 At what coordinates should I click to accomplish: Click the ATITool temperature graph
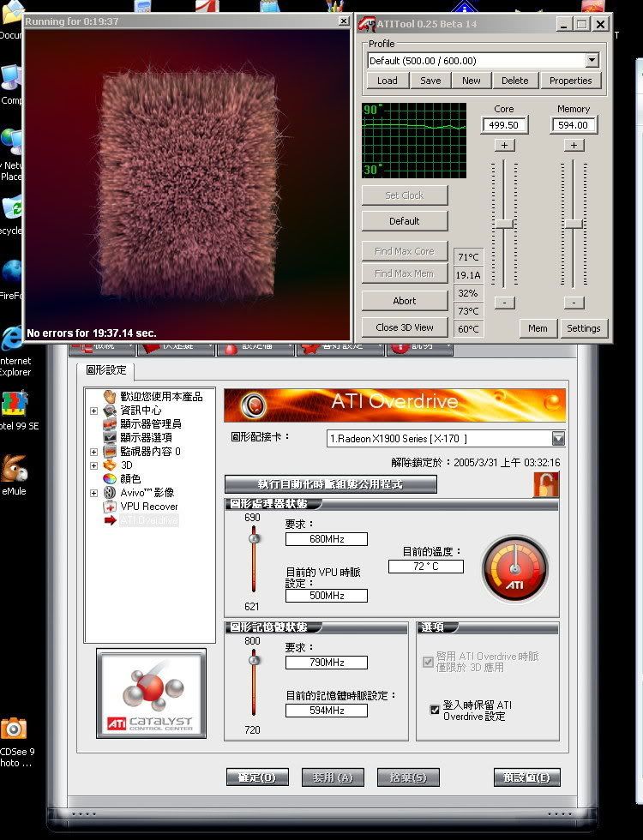[x=414, y=141]
